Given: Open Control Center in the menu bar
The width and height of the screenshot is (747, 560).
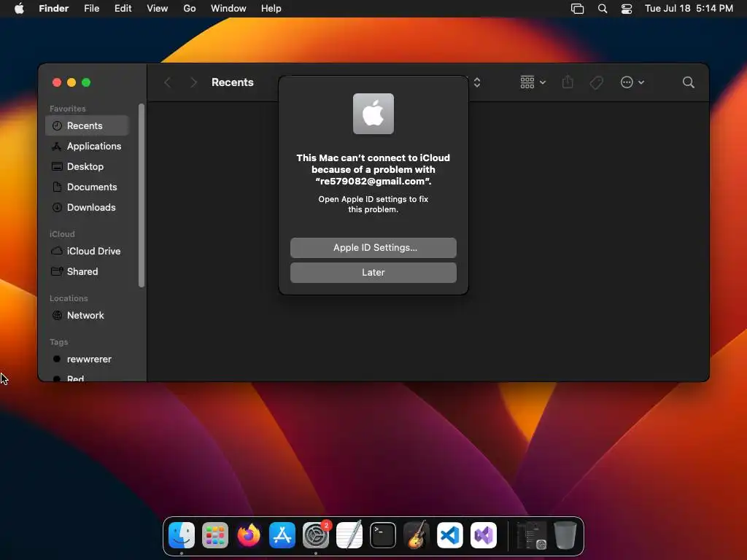Looking at the screenshot, I should pos(627,9).
